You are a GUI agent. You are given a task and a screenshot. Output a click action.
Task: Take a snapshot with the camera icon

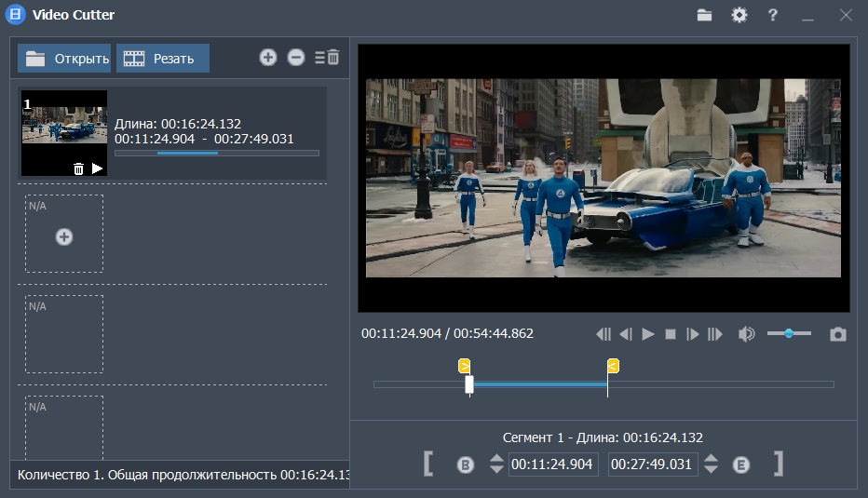point(838,334)
